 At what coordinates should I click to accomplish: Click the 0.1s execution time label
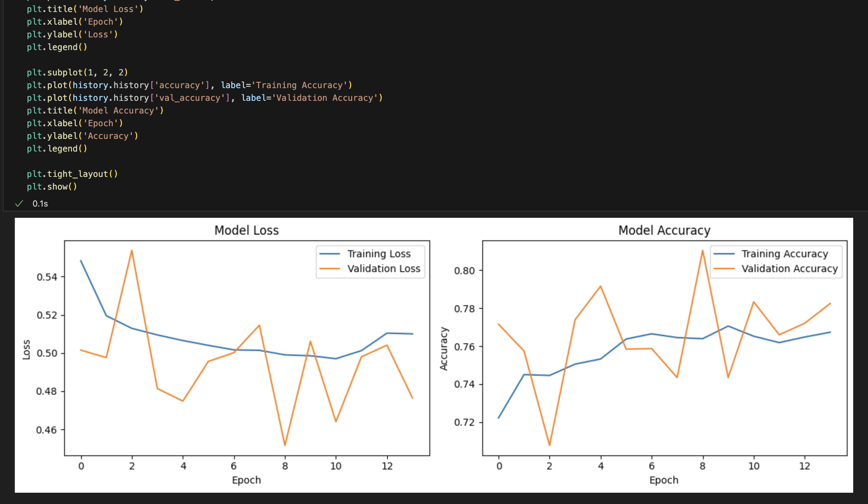click(x=40, y=204)
